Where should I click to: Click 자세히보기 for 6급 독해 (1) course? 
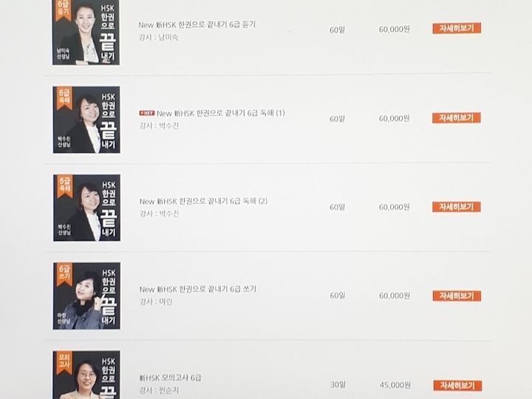[x=457, y=117]
